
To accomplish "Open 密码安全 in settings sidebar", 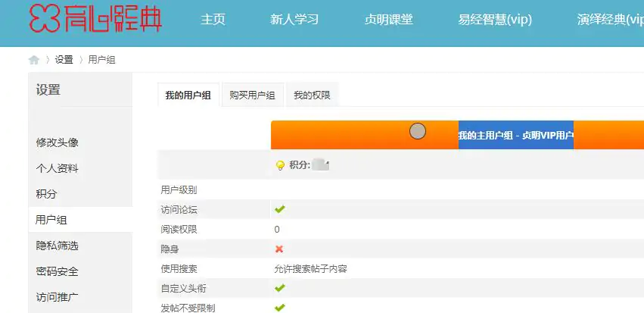I will (57, 271).
